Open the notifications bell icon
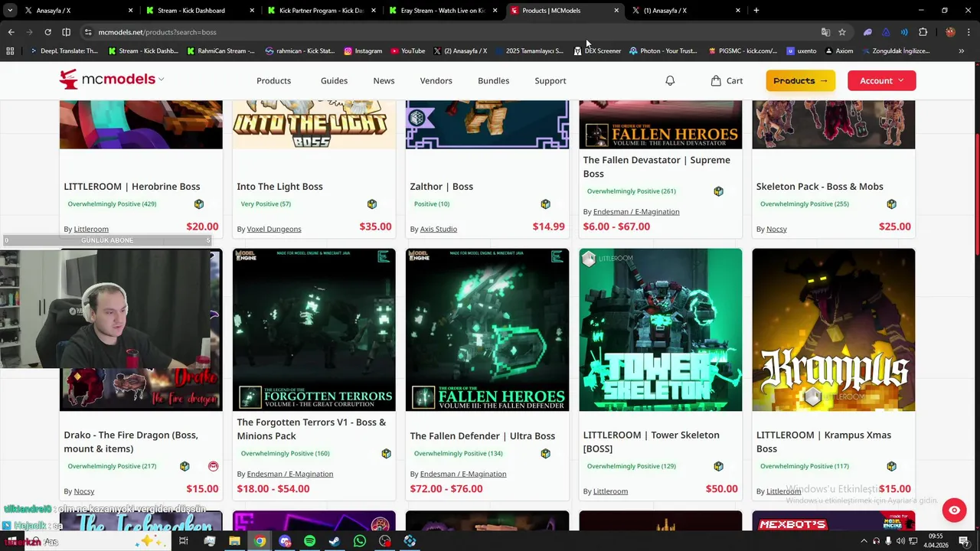980x551 pixels. 670,80
